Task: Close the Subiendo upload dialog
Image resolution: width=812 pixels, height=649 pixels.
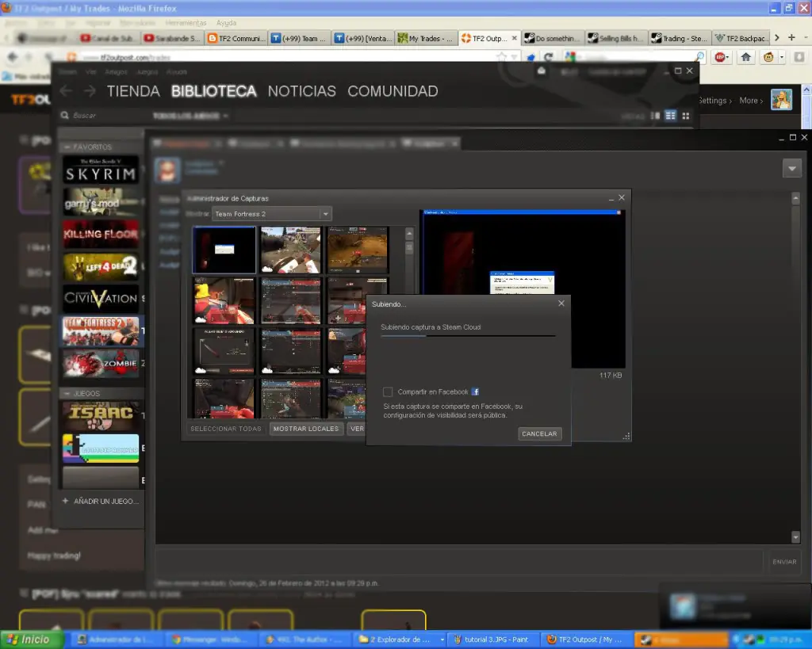Action: pyautogui.click(x=561, y=304)
